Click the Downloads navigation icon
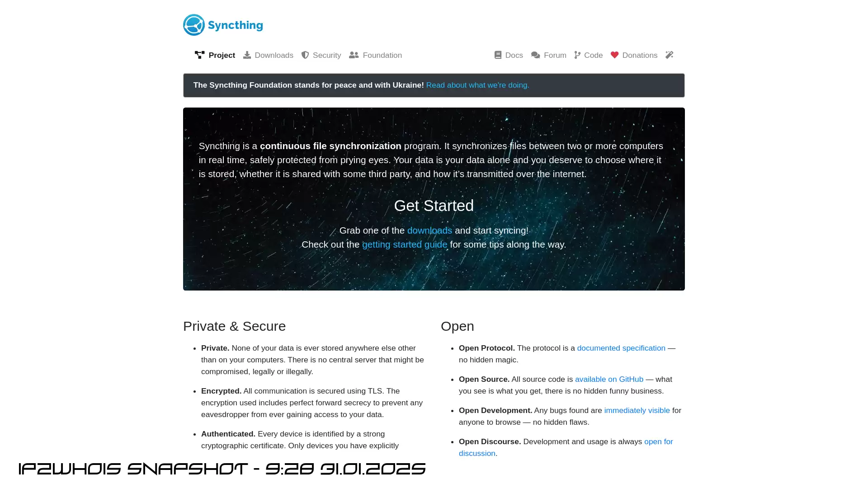The width and height of the screenshot is (868, 488). (x=246, y=55)
